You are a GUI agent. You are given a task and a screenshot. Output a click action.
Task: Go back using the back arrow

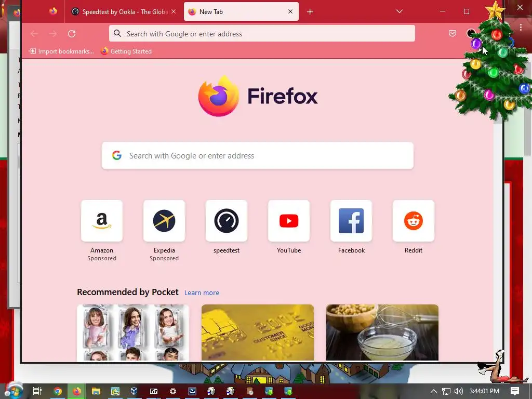coord(34,34)
